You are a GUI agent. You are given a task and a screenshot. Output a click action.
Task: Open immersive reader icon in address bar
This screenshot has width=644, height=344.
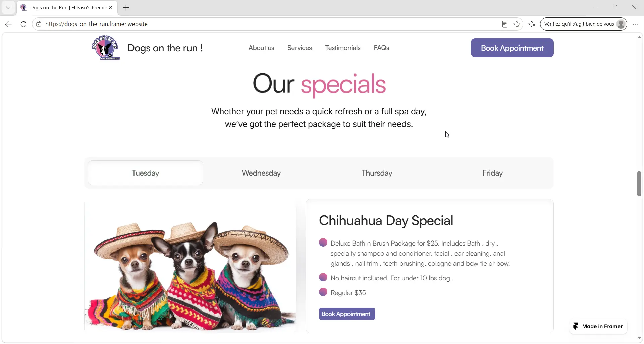(x=505, y=24)
